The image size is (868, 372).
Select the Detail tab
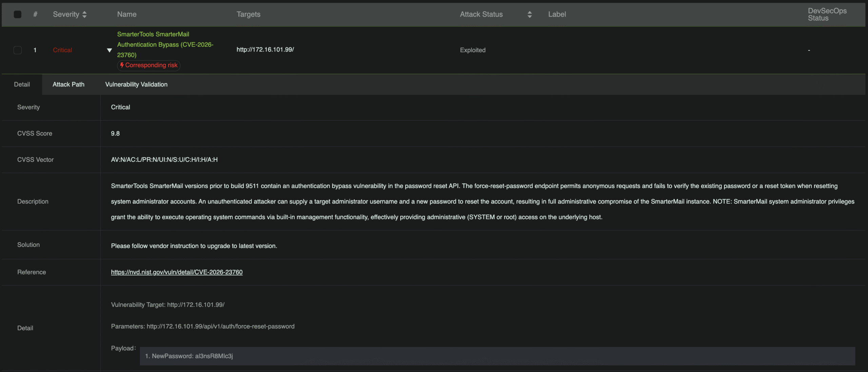tap(22, 84)
